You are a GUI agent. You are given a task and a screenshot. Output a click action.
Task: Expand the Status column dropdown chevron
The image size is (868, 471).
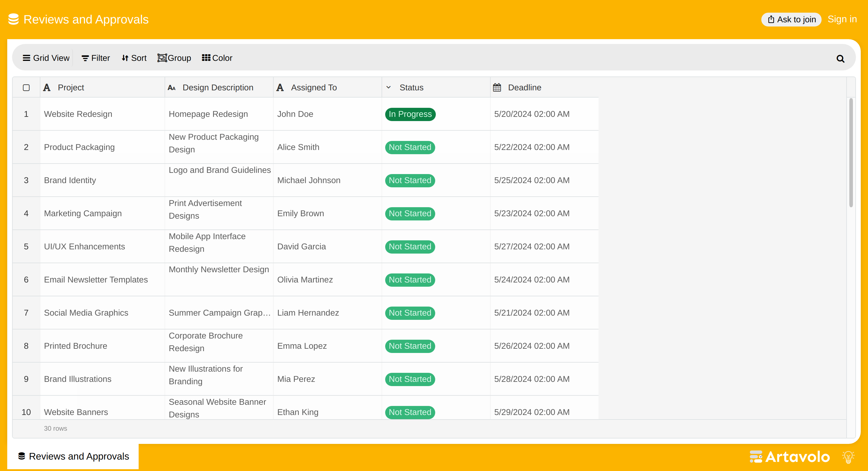click(x=388, y=88)
